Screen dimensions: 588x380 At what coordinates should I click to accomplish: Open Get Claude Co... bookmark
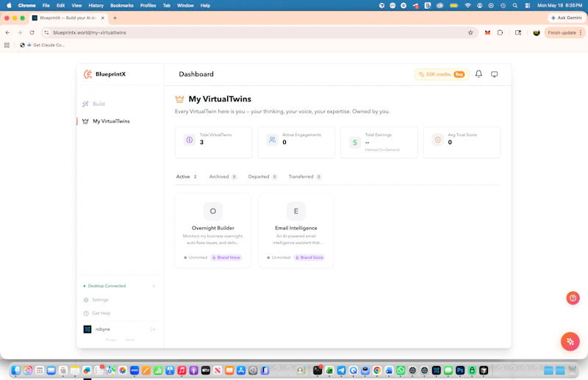[43, 45]
